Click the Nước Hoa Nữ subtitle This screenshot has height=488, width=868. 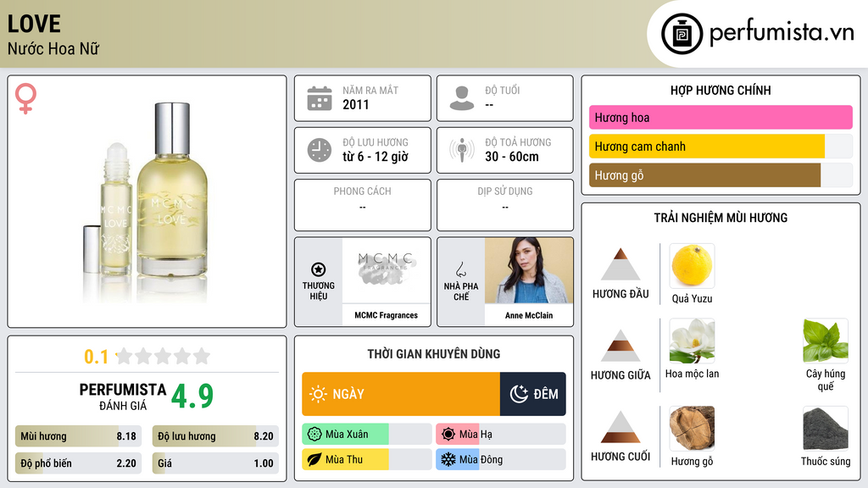pyautogui.click(x=53, y=48)
